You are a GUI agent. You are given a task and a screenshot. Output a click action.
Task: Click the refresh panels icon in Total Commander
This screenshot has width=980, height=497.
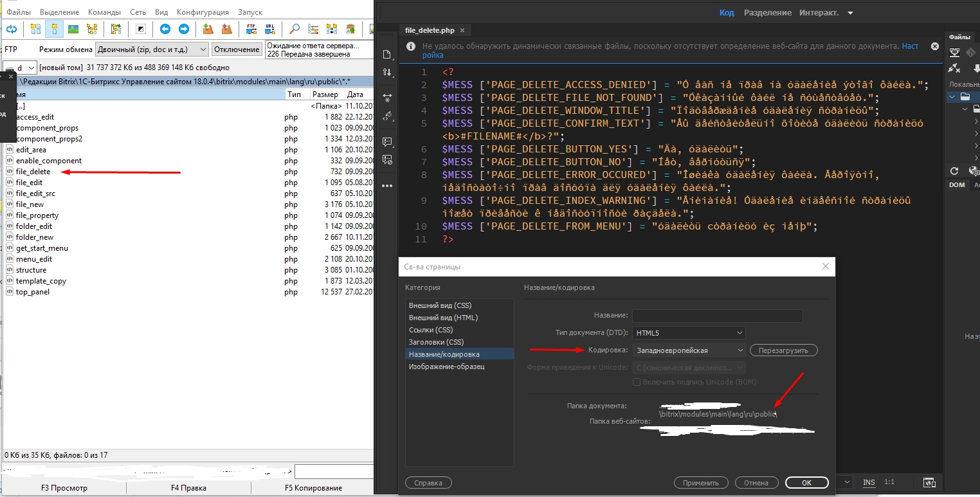[12, 29]
